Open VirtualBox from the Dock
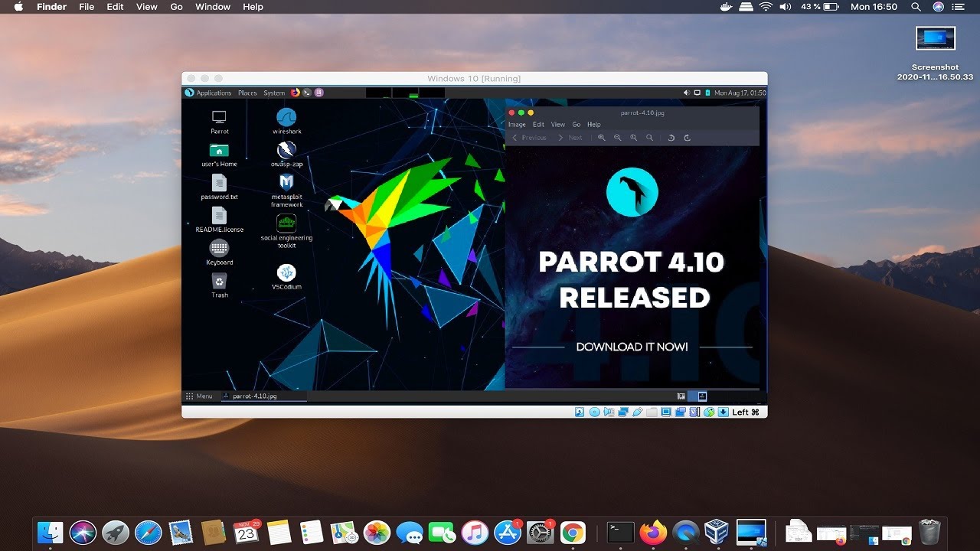980x551 pixels. (x=716, y=532)
